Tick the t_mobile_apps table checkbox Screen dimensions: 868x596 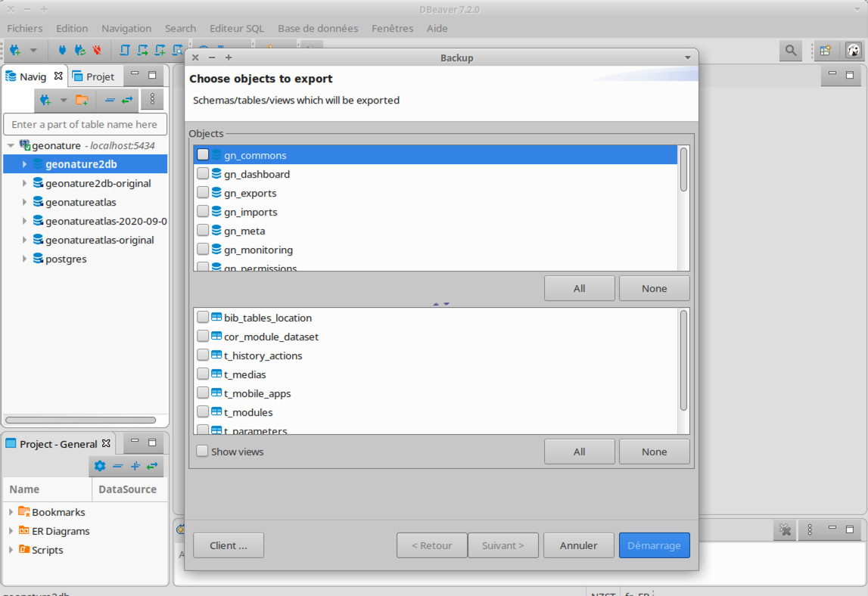203,393
